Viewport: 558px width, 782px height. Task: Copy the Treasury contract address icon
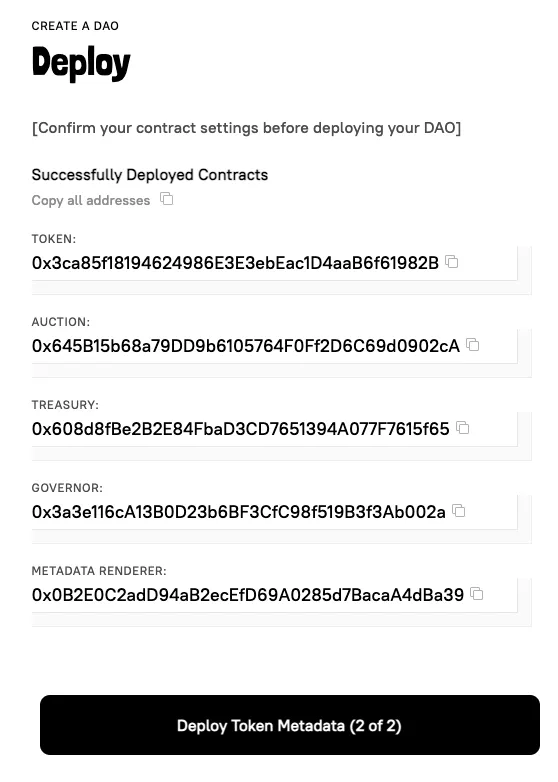[x=463, y=427]
